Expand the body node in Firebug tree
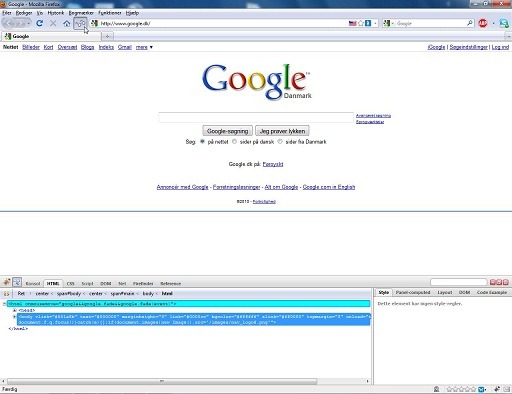 coord(14,316)
